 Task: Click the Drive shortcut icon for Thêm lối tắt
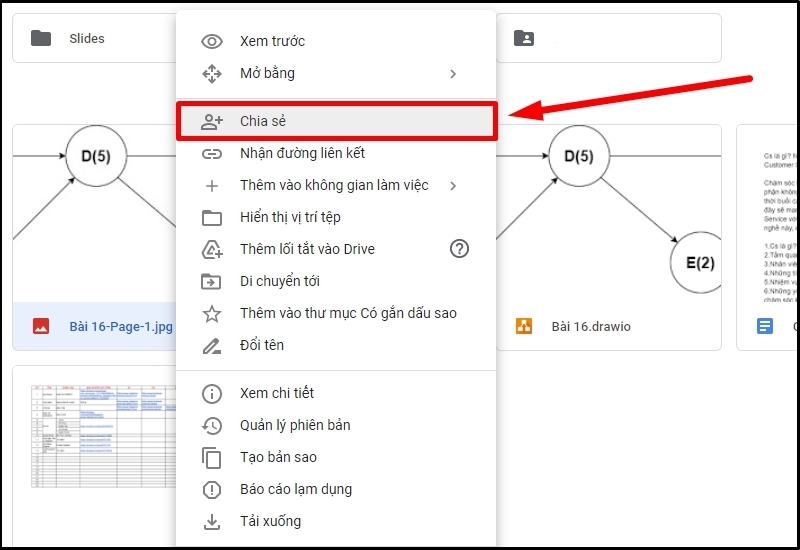pos(212,249)
